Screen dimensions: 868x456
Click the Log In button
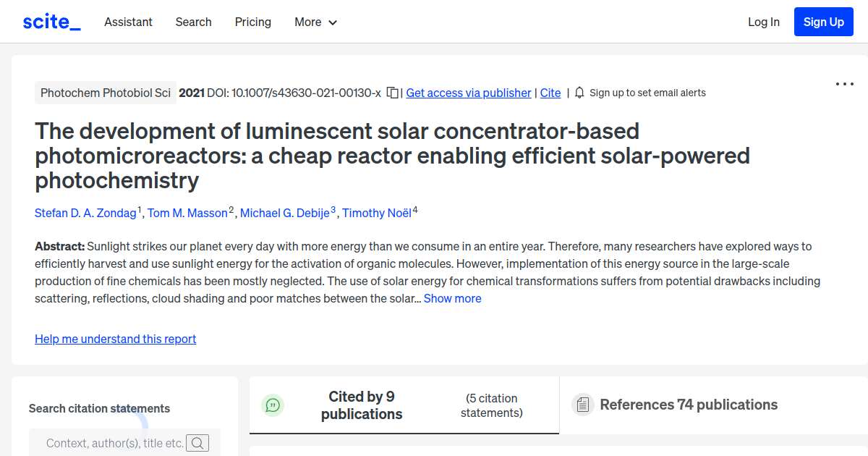pos(763,22)
